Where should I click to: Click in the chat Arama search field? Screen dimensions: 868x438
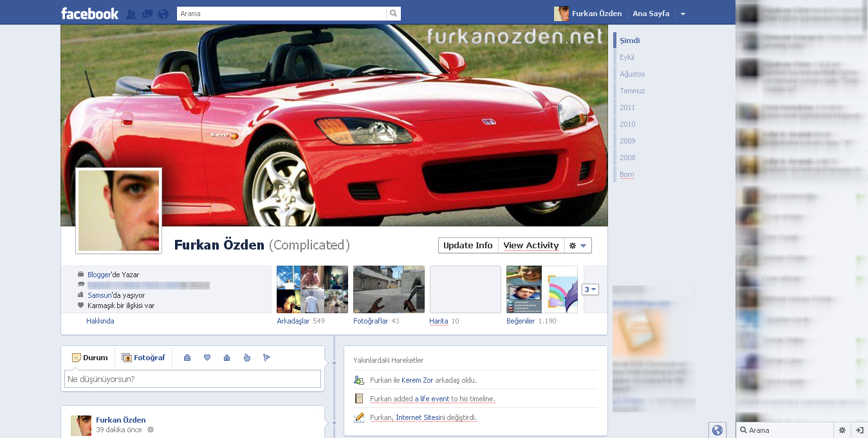[784, 430]
